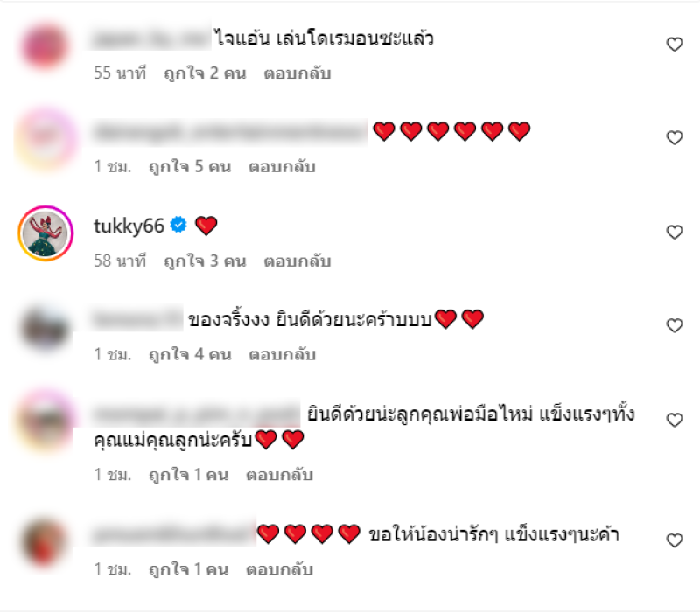Like the คุณพ่อมือใหม่ comment with its heart icon
Screen dimensions: 700x613
674,420
